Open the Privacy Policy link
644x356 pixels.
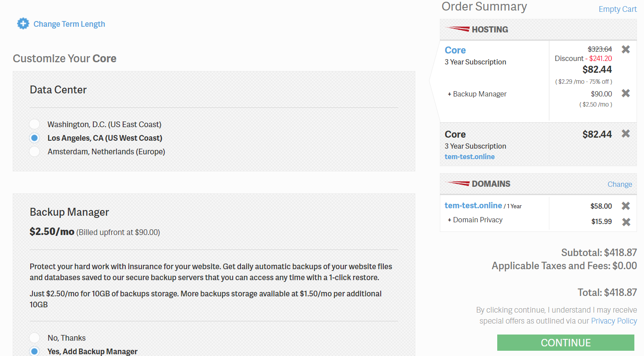[x=614, y=321]
